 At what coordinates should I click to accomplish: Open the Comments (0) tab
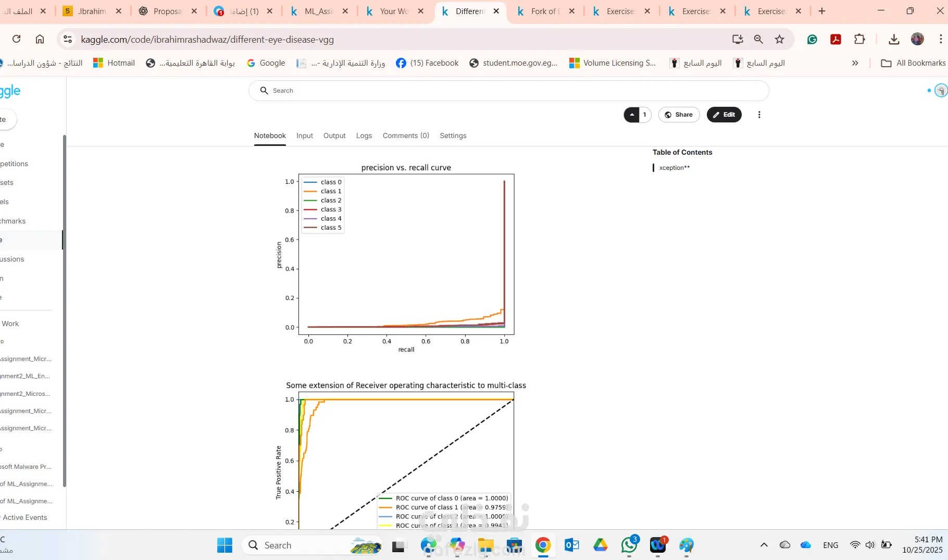(406, 135)
